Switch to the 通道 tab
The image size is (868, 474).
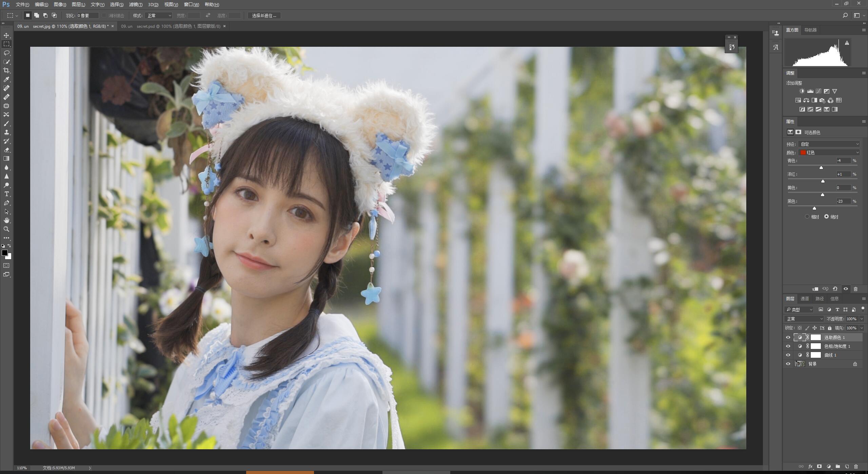(805, 298)
